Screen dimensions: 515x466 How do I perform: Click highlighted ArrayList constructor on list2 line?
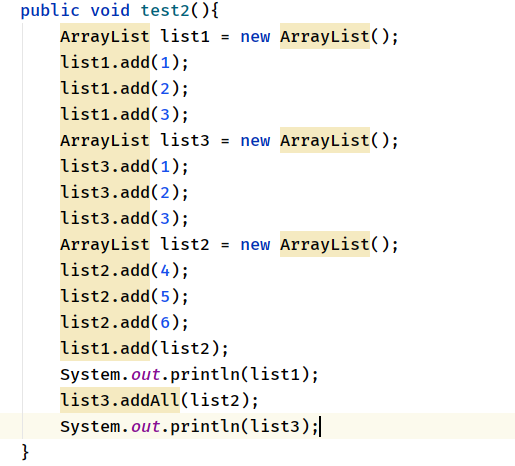coord(325,244)
